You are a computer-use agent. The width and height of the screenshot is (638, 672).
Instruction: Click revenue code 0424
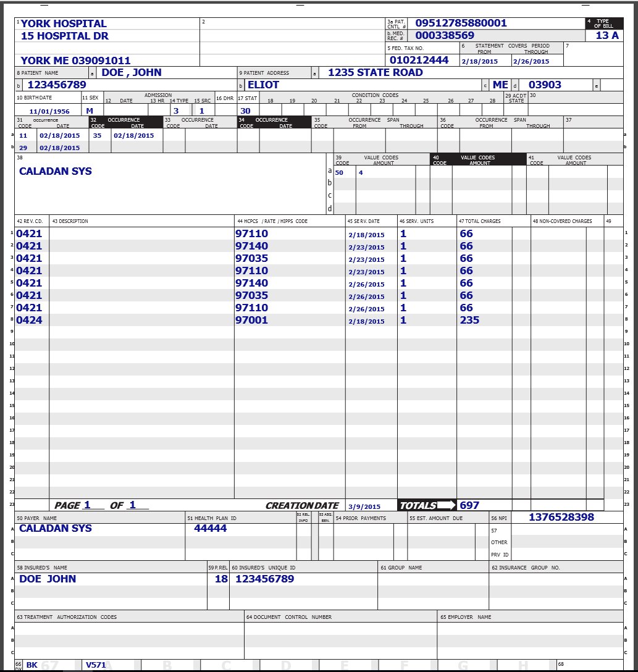pyautogui.click(x=29, y=321)
